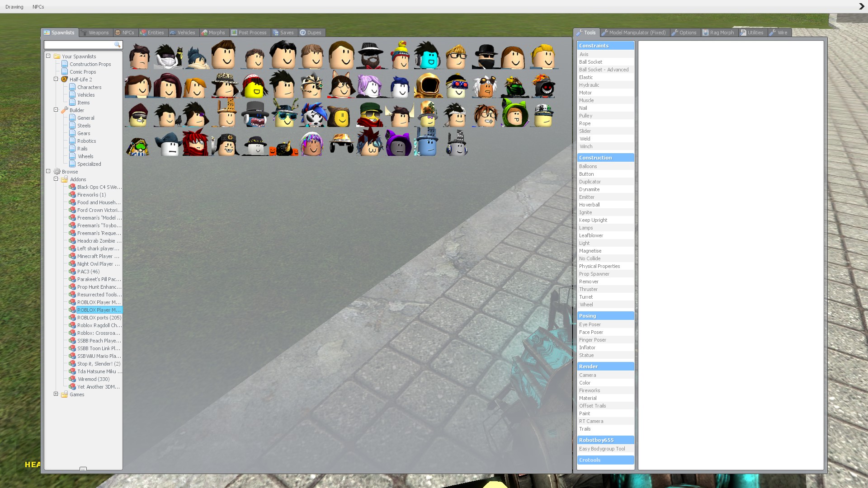Spawn the yellow smiley in brown bear hood
Viewport: 868px width, 488px height.
click(341, 113)
